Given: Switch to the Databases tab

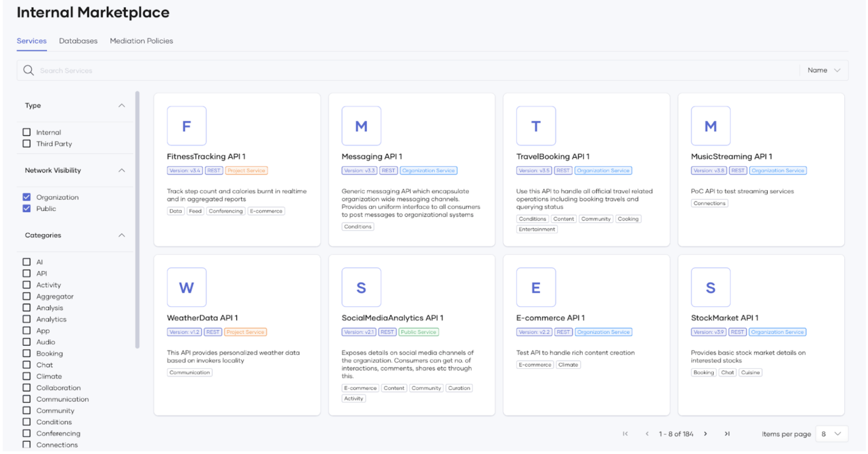Looking at the screenshot, I should [78, 41].
